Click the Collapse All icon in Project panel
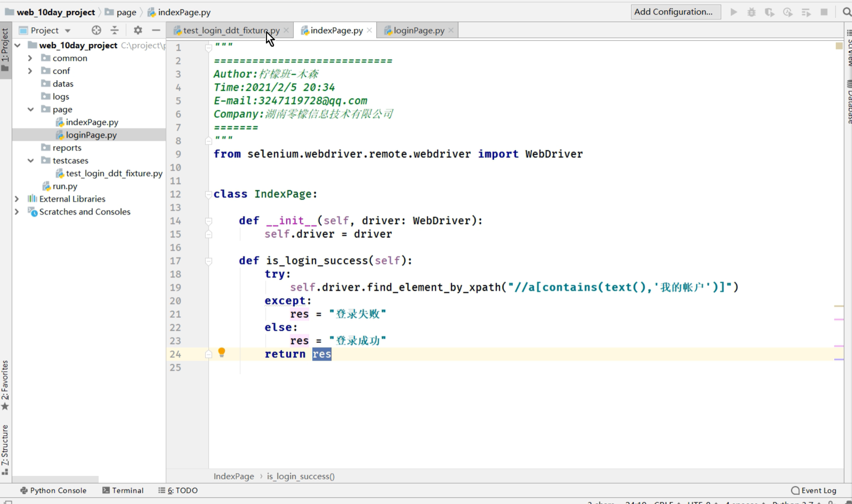852x504 pixels. point(115,30)
